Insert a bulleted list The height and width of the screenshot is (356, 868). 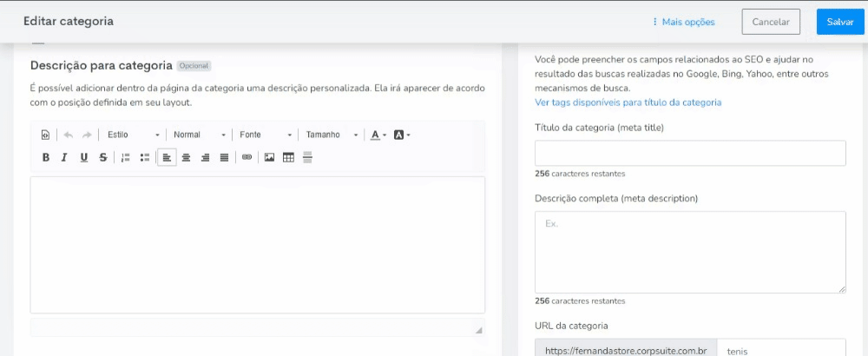tap(145, 158)
